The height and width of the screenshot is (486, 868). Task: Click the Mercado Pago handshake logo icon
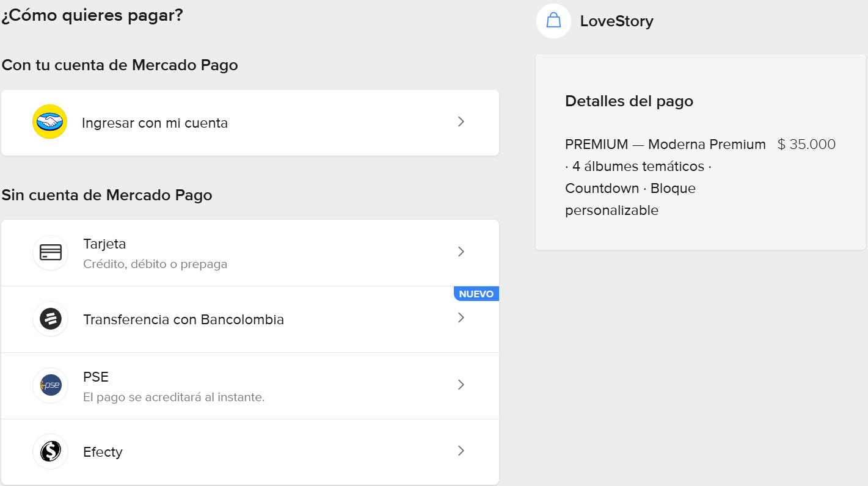pyautogui.click(x=49, y=122)
